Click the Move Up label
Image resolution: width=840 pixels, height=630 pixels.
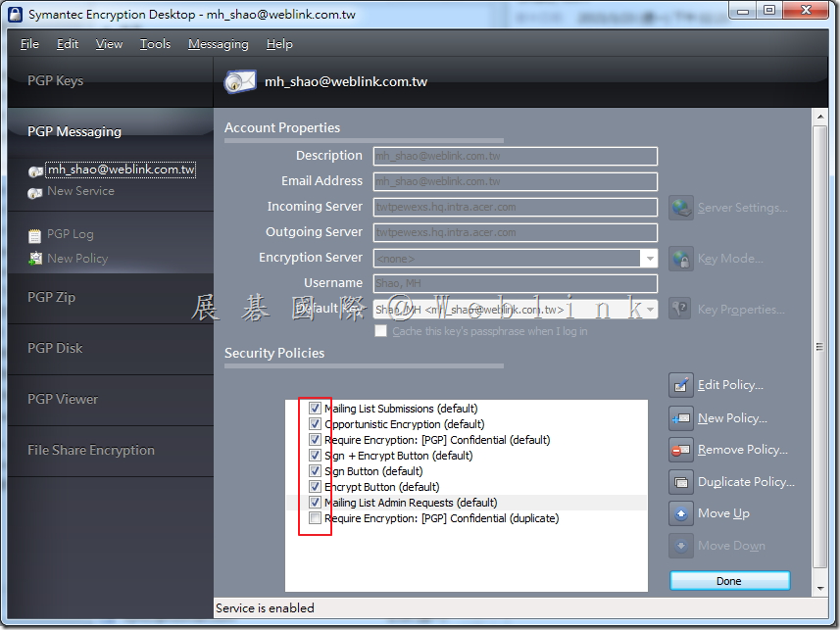point(723,513)
